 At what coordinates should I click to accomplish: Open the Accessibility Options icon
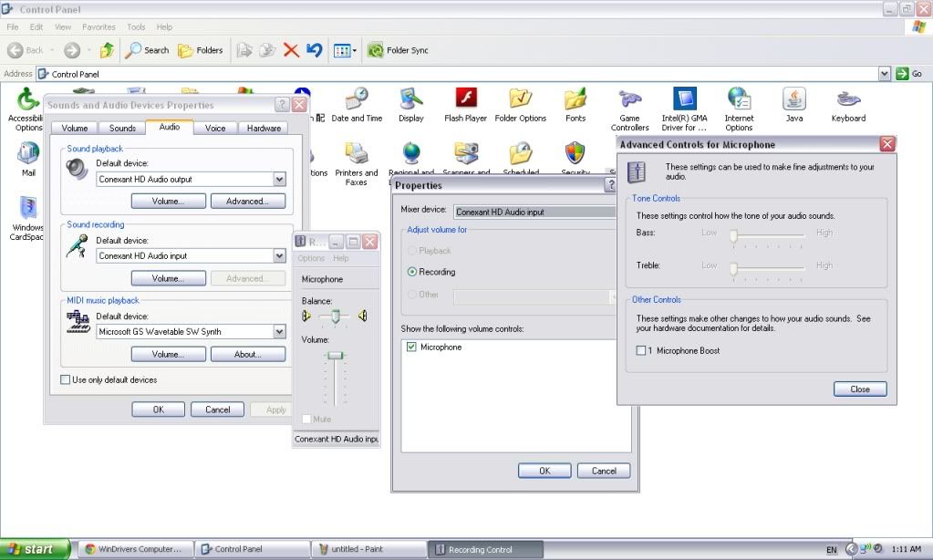click(x=26, y=109)
